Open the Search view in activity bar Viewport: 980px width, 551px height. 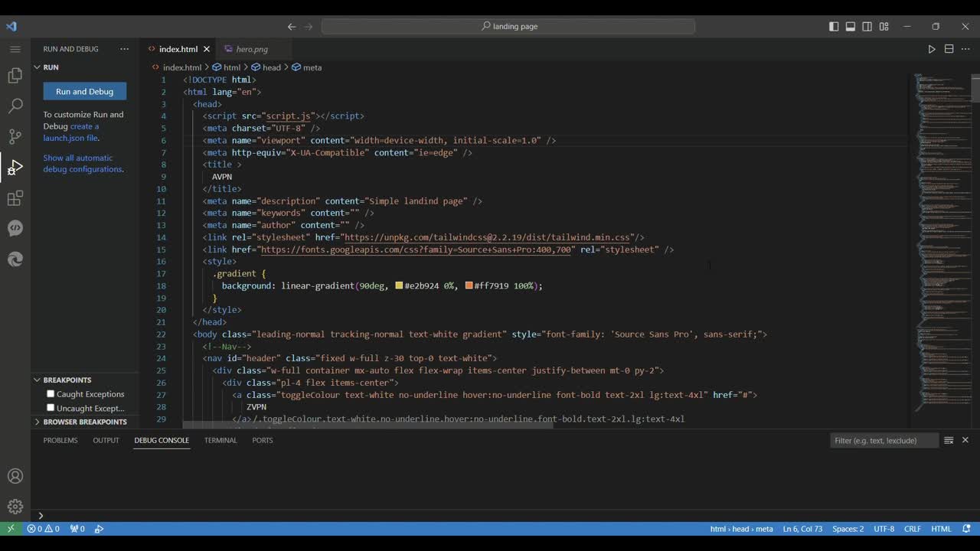pyautogui.click(x=15, y=106)
